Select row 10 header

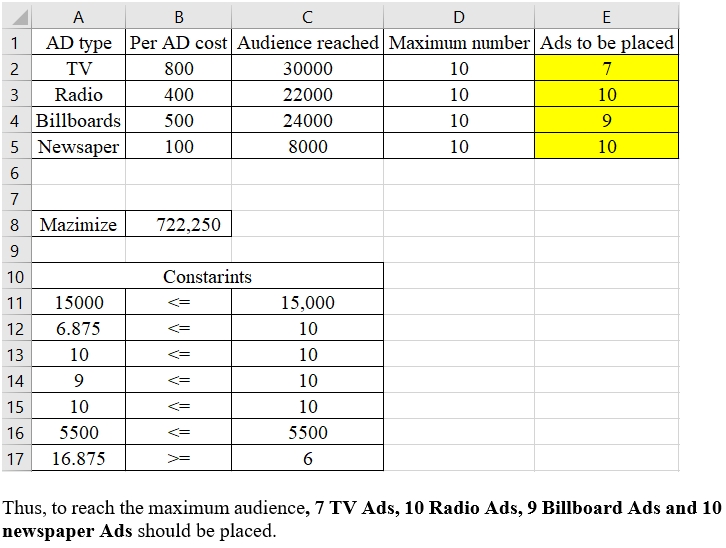tap(17, 277)
